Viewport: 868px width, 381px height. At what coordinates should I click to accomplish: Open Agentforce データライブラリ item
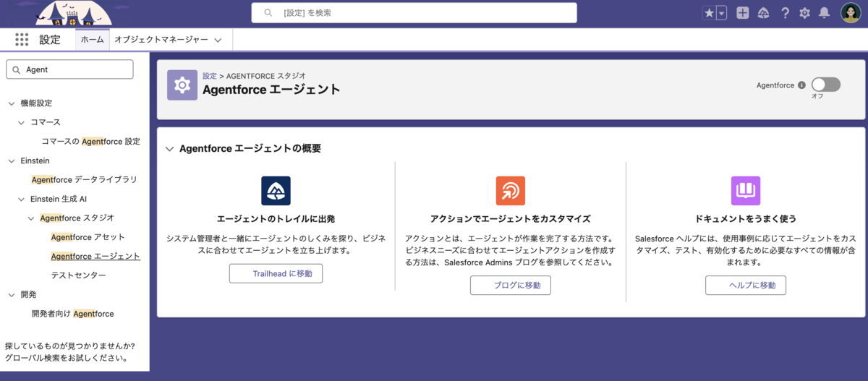(x=84, y=179)
